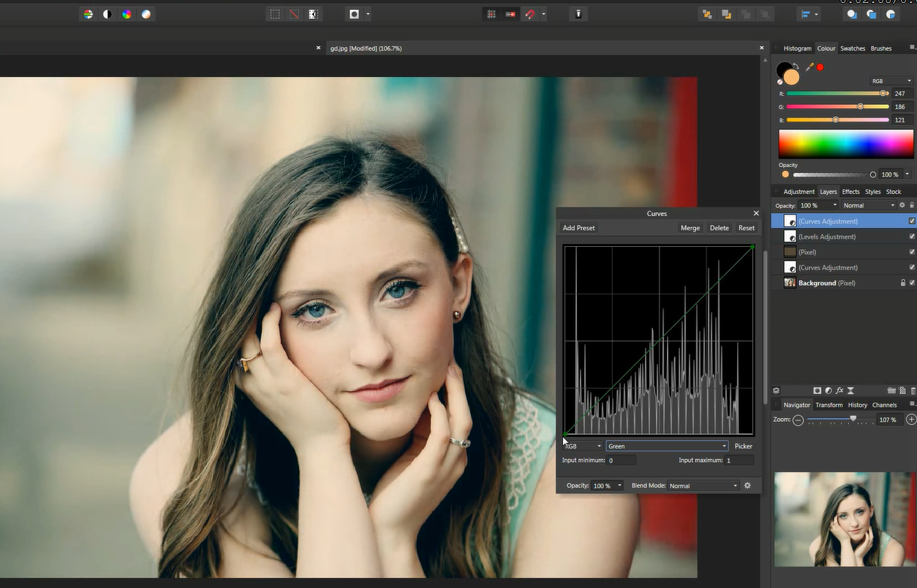Click the Auto Levels toolbar icon
The height and width of the screenshot is (588, 917).
(88, 14)
